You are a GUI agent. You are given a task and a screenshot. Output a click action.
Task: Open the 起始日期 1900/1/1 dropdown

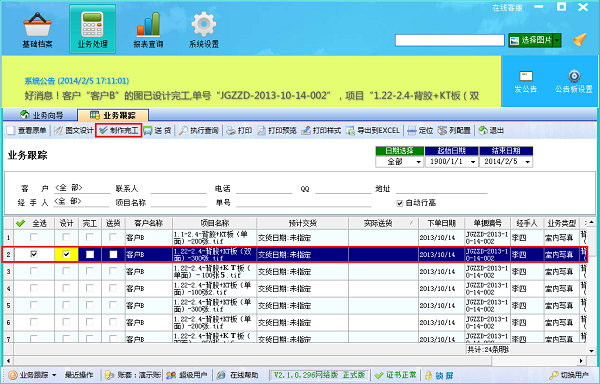[x=473, y=162]
